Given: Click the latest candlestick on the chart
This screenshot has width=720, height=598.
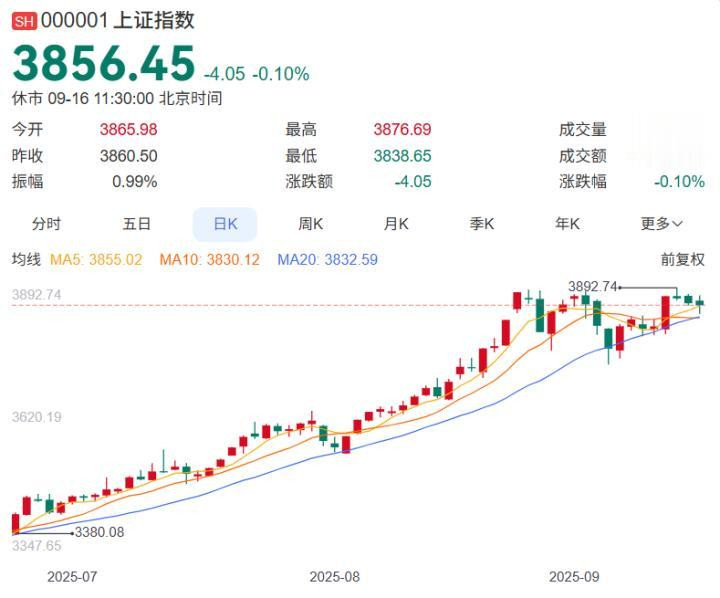Looking at the screenshot, I should [699, 305].
